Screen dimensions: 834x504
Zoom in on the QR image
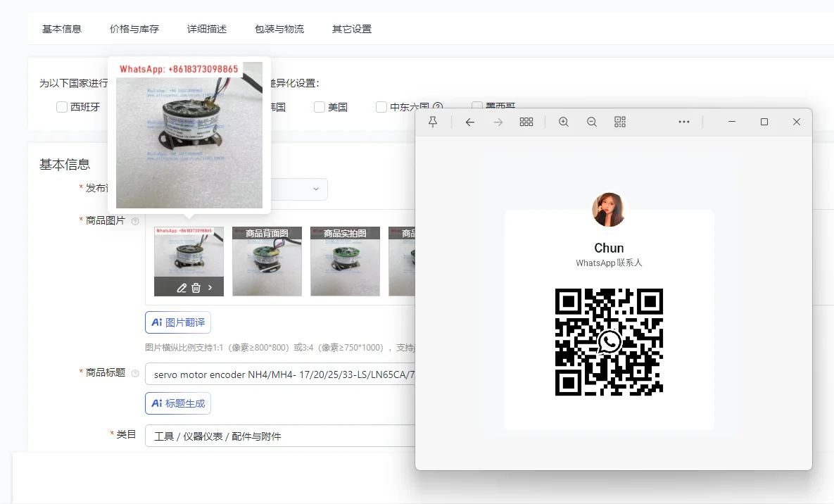pos(564,122)
